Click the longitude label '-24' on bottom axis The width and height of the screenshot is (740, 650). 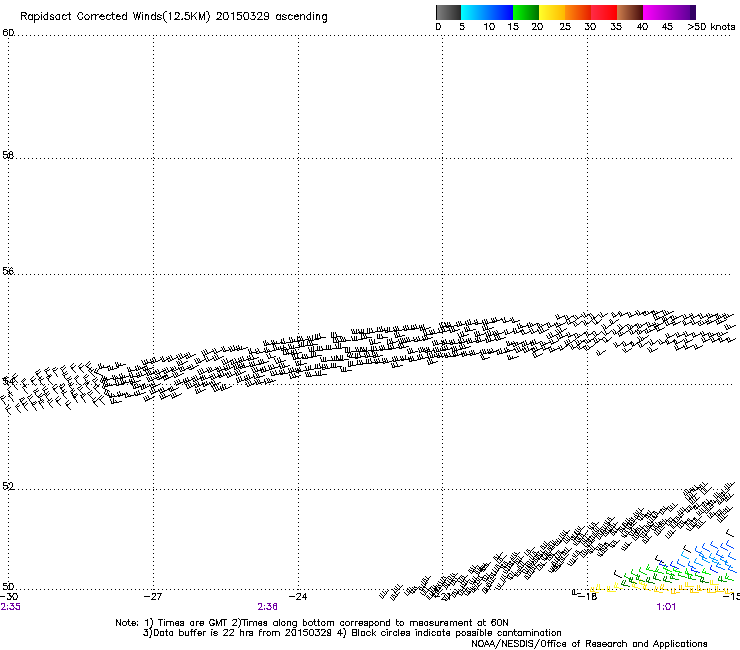[298, 597]
